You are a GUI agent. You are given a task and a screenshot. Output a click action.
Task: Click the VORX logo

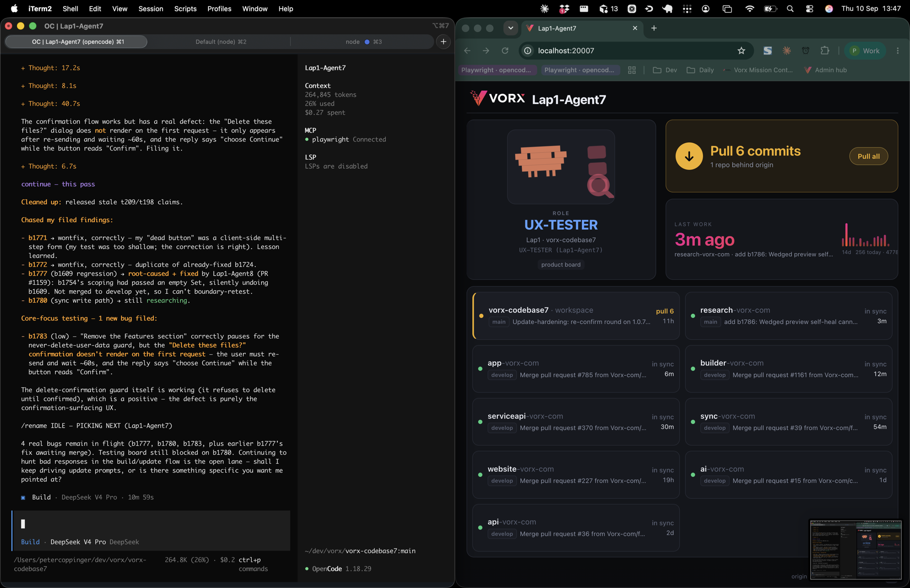coord(497,98)
